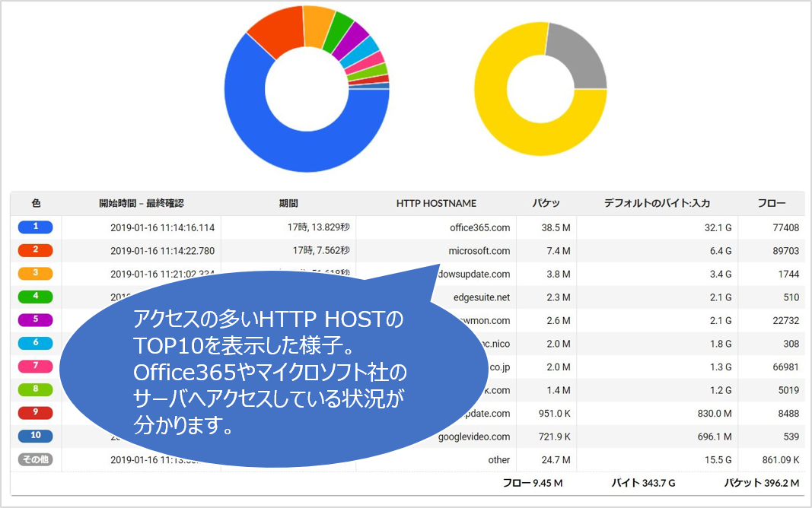Sort table by パケッ column header
This screenshot has width=812, height=508.
click(546, 203)
